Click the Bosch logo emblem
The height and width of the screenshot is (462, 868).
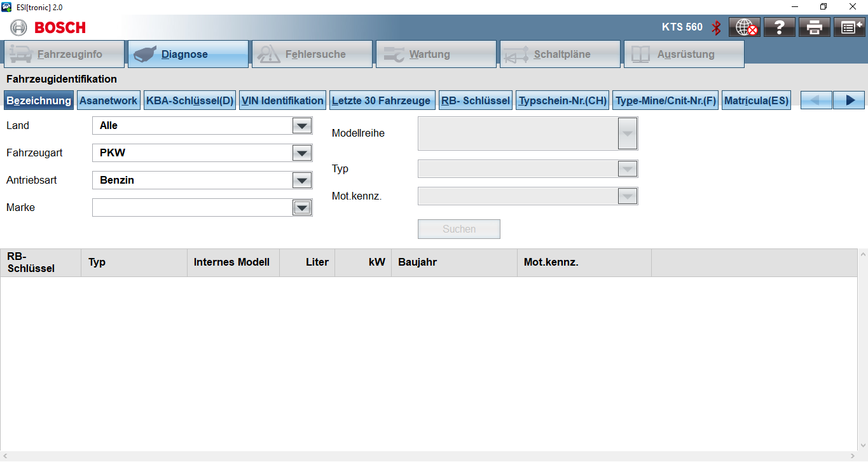click(x=19, y=27)
